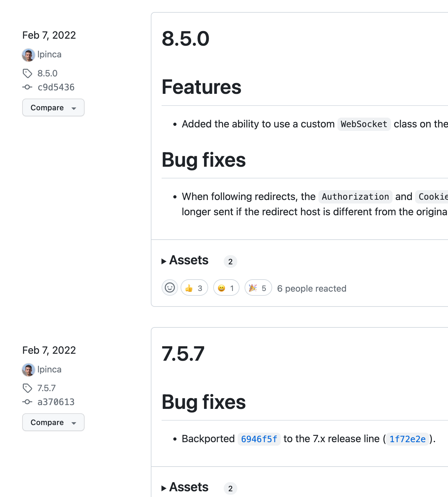Toggle the thumbs up reaction with 3
The image size is (448, 497).
(194, 288)
